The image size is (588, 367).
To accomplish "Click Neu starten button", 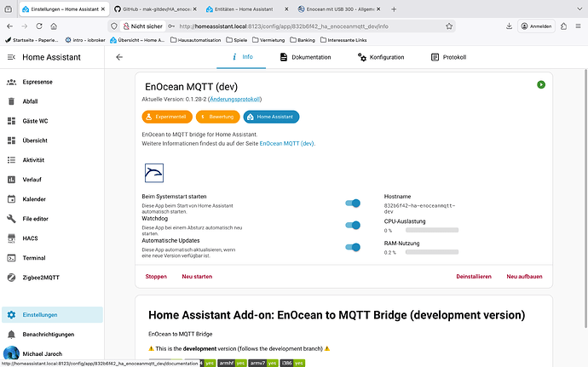I will coord(197,277).
